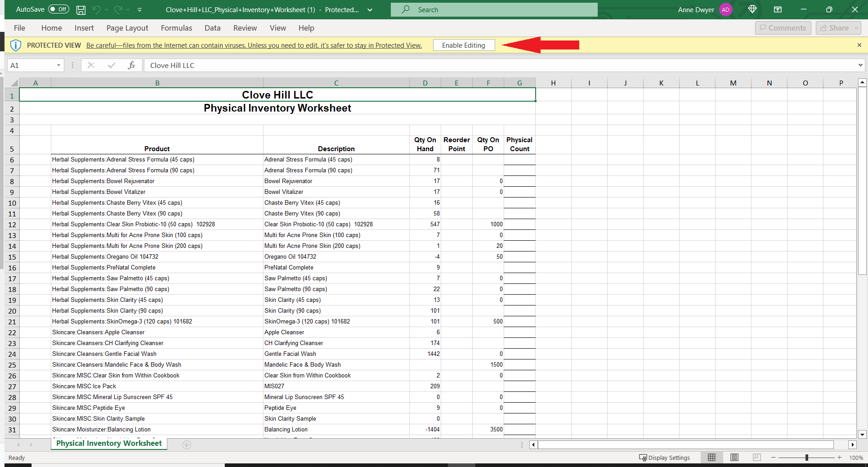Click the Protected View shield icon

tap(16, 45)
